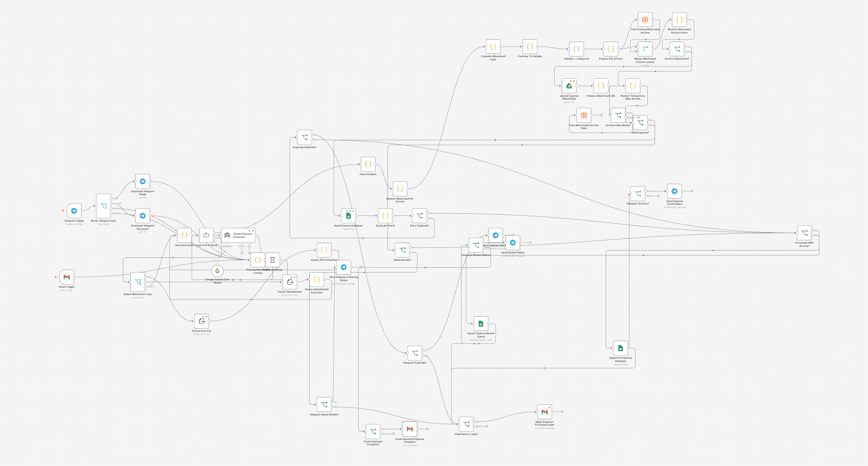Screen dimensions: 868x466
Task: Select the Validate + Categorize code node
Action: tap(576, 49)
